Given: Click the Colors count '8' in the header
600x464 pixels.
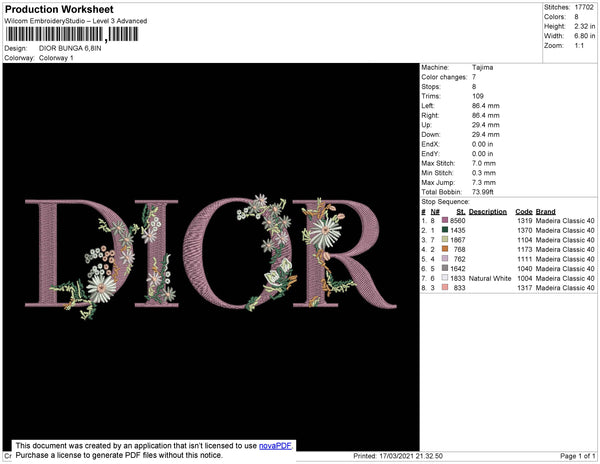Looking at the screenshot, I should [x=576, y=17].
